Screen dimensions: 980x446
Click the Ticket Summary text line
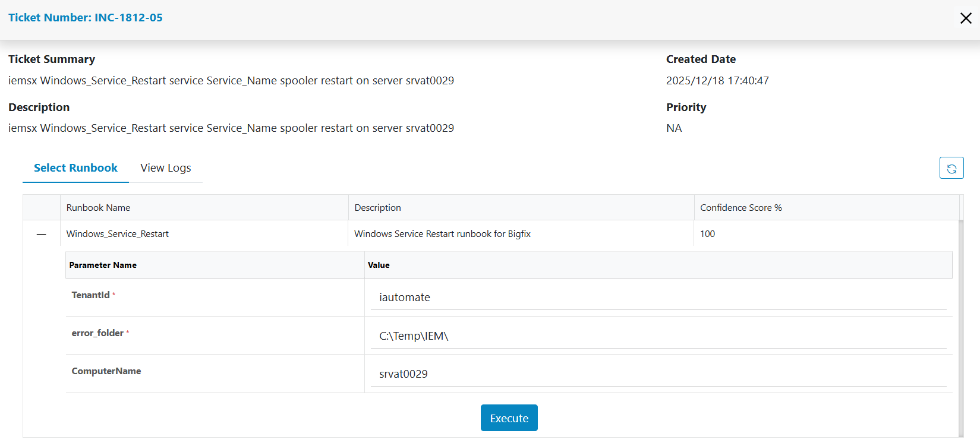231,81
